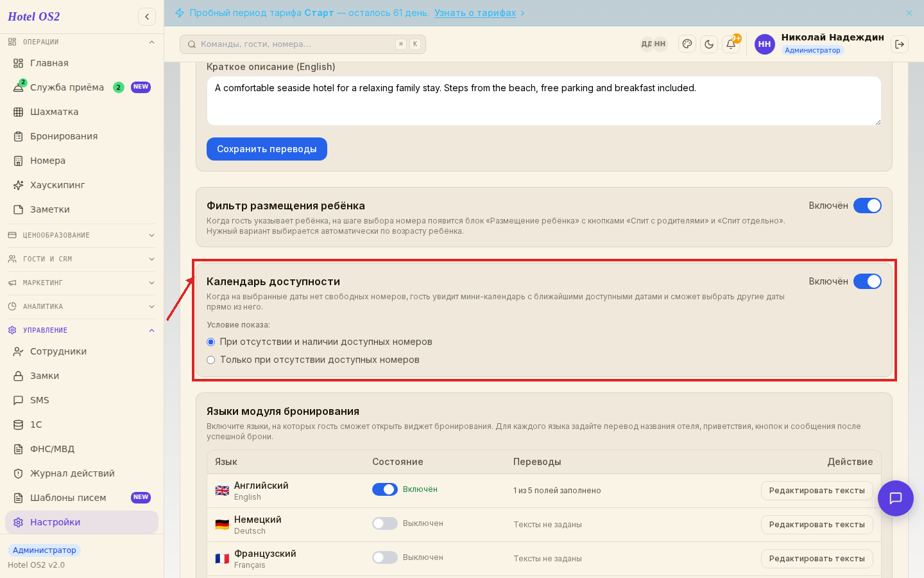Enable the Немецкий language toggle
The width and height of the screenshot is (924, 578).
pyautogui.click(x=385, y=523)
